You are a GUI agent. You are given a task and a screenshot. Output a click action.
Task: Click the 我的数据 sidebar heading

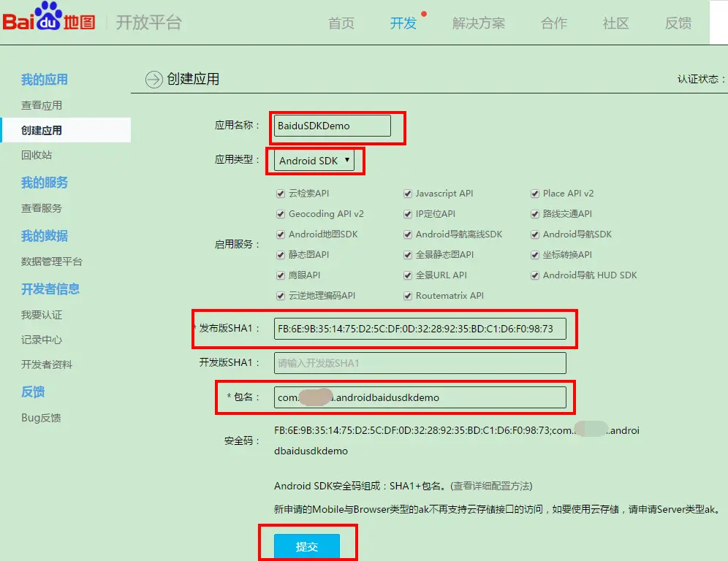[45, 236]
